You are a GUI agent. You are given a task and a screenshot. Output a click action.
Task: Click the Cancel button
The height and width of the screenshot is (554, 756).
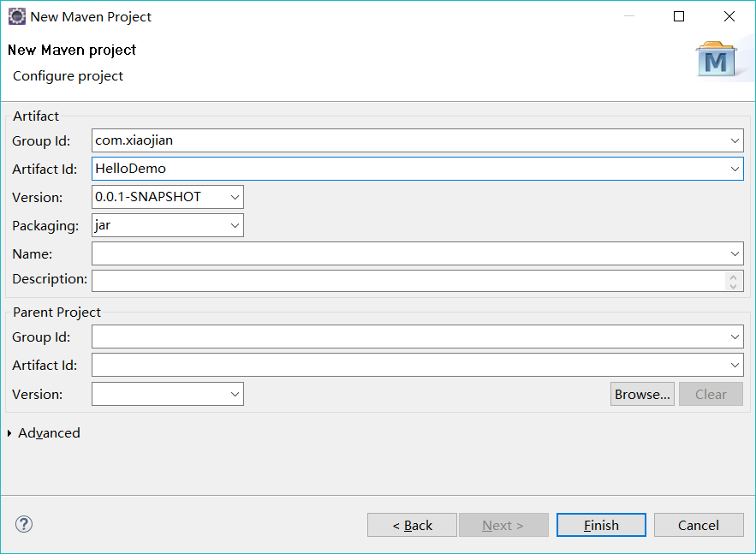[x=698, y=525]
